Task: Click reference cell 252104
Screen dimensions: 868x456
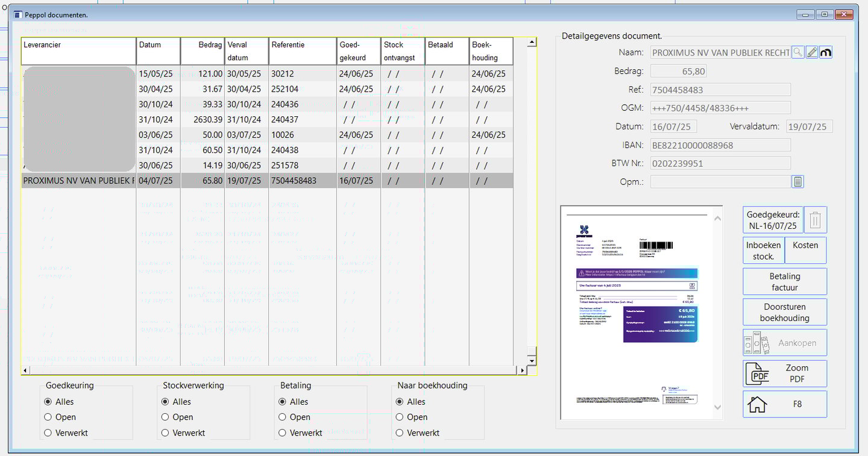Action: click(x=303, y=89)
